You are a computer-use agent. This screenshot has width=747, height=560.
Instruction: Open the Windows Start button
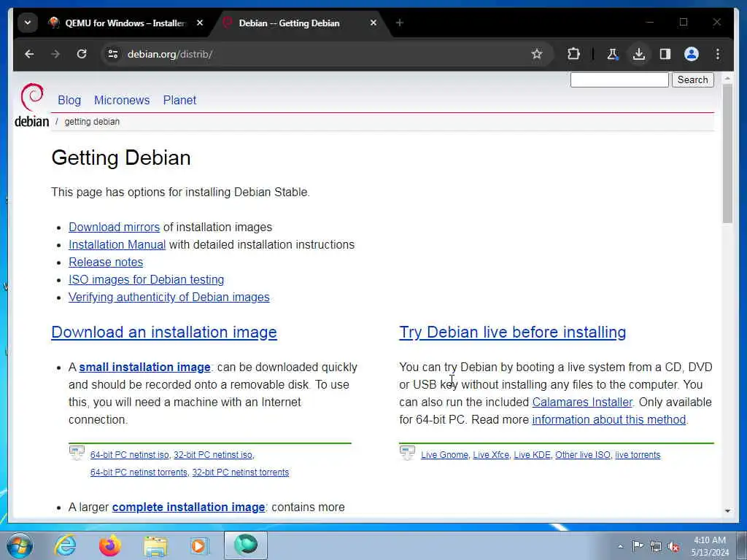coord(20,545)
